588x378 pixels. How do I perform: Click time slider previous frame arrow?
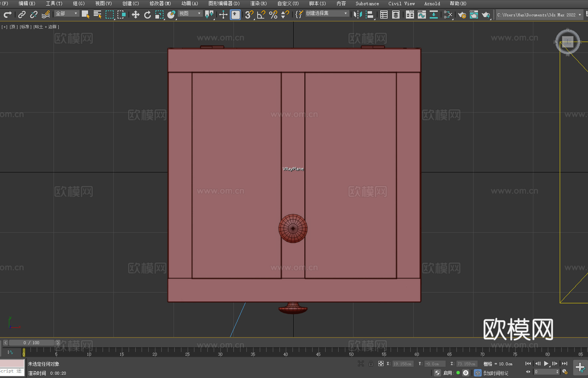point(6,343)
